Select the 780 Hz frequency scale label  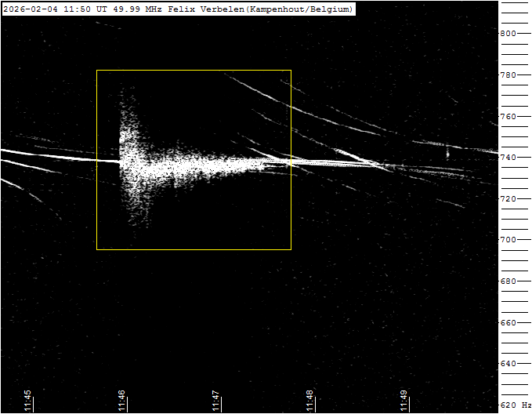[508, 75]
